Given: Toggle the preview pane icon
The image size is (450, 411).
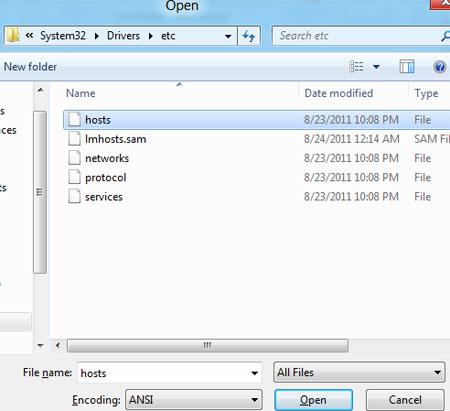Looking at the screenshot, I should pyautogui.click(x=407, y=67).
